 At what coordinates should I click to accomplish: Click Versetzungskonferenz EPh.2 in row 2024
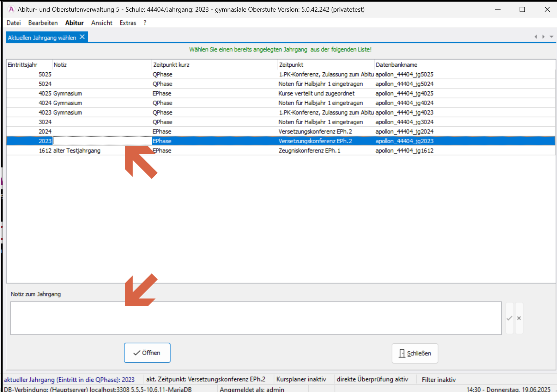(x=315, y=132)
